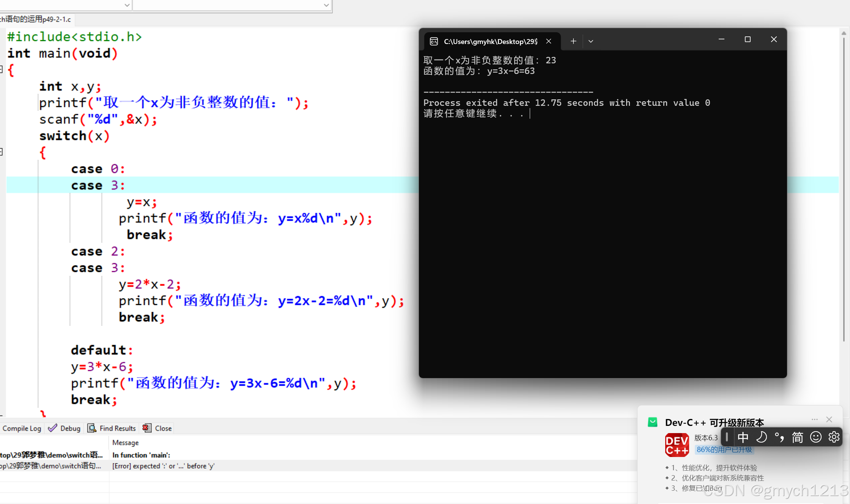Click the Find Results magnifier icon

[92, 428]
